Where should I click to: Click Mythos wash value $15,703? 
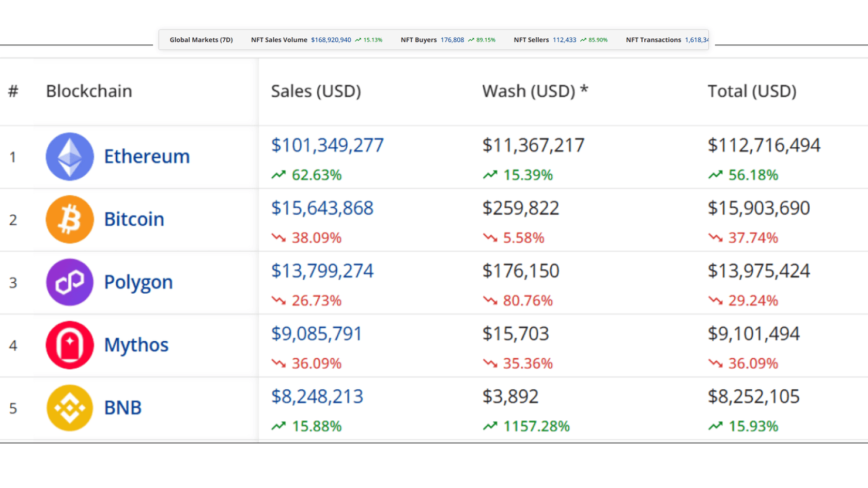(515, 334)
